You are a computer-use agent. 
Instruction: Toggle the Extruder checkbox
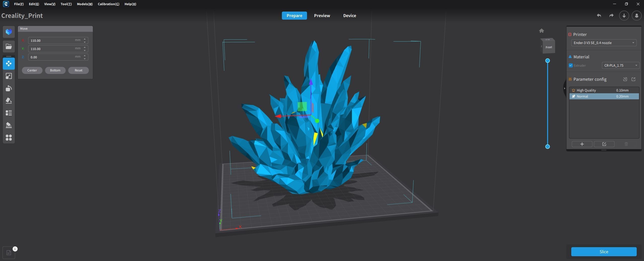pyautogui.click(x=571, y=65)
